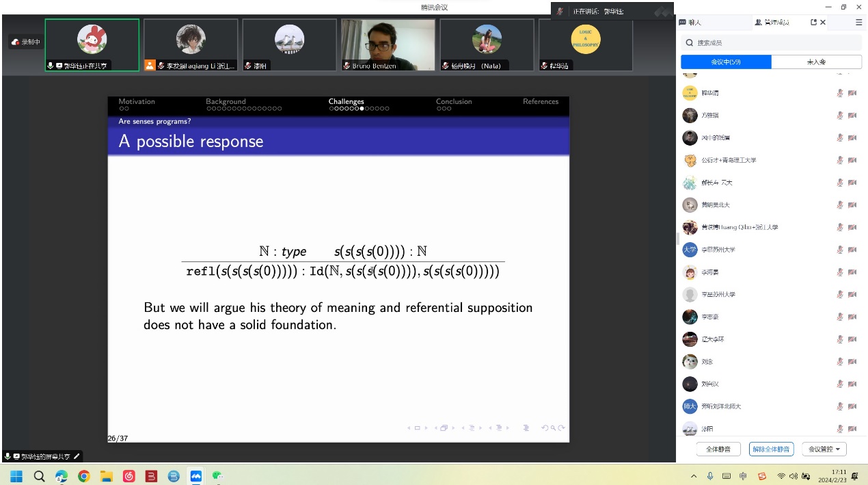The width and height of the screenshot is (868, 485).
Task: Toggle microphone for 黄明昊北大
Action: [x=840, y=205]
